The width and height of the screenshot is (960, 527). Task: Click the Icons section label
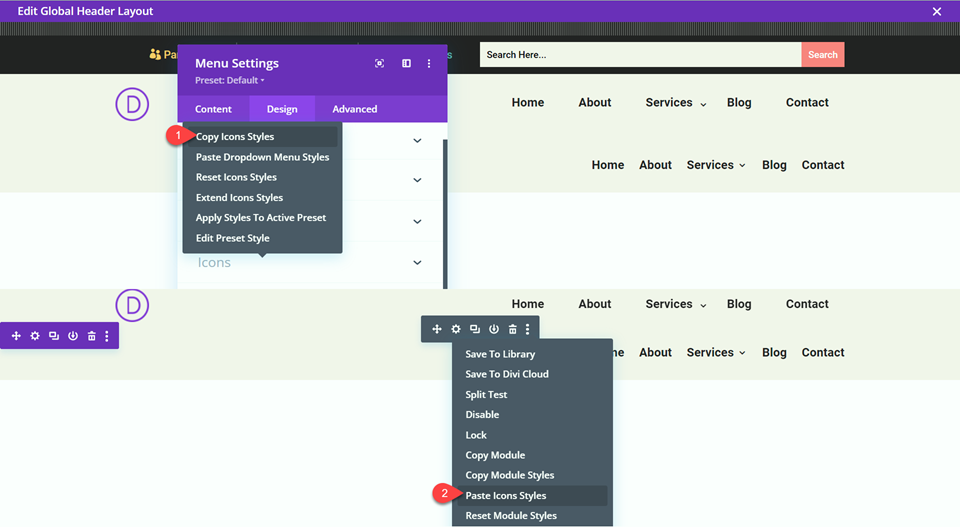tap(214, 263)
